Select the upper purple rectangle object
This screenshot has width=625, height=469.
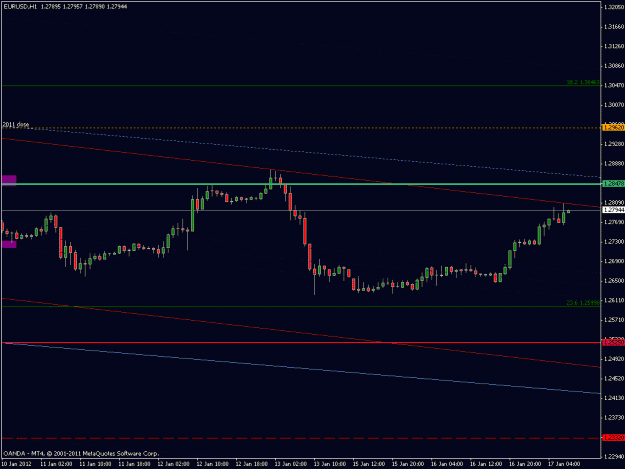pyautogui.click(x=9, y=181)
